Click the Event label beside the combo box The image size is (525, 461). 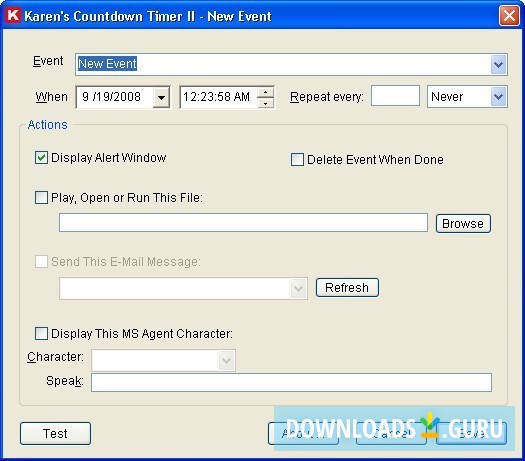pos(48,61)
